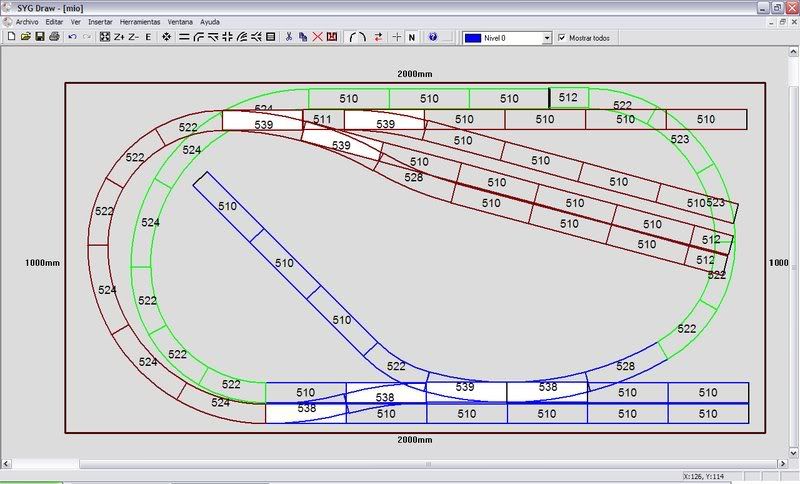This screenshot has height=484, width=800.
Task: Select the 528 curved track near center
Action: click(x=414, y=177)
